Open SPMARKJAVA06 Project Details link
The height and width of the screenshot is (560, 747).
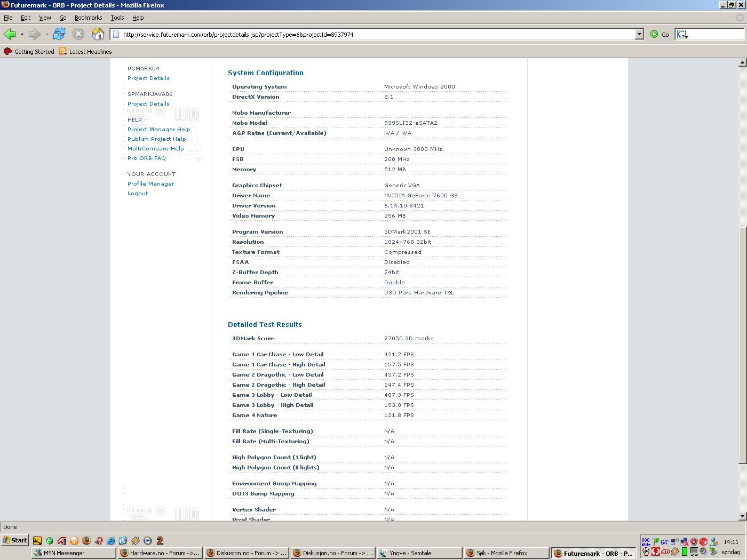pos(148,104)
